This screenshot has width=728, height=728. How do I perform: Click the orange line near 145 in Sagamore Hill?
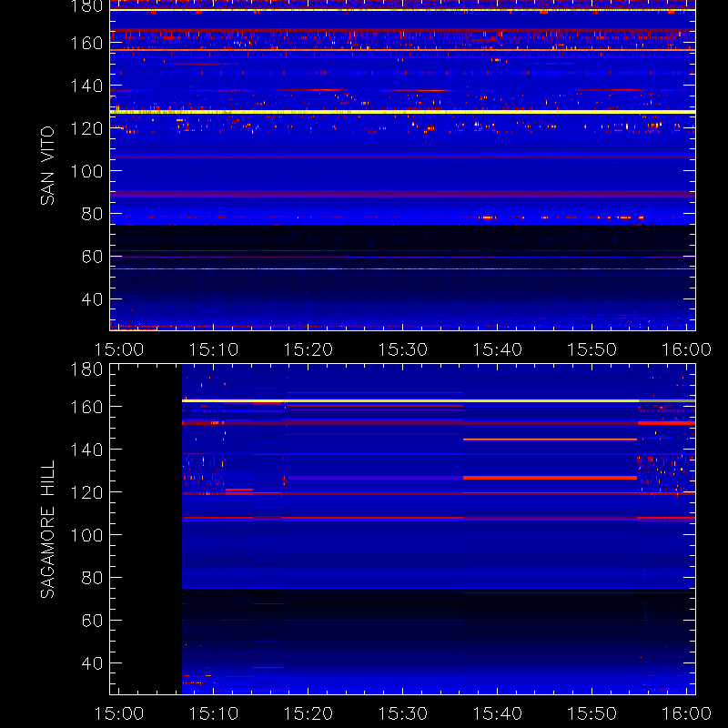pyautogui.click(x=551, y=440)
